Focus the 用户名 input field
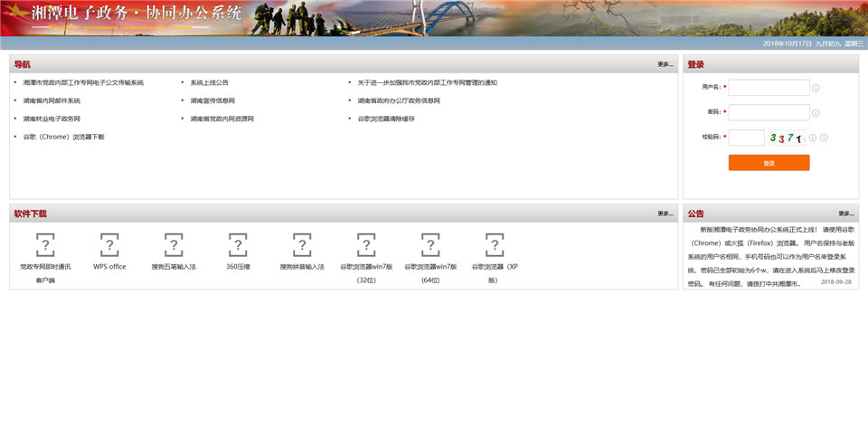 coord(769,88)
